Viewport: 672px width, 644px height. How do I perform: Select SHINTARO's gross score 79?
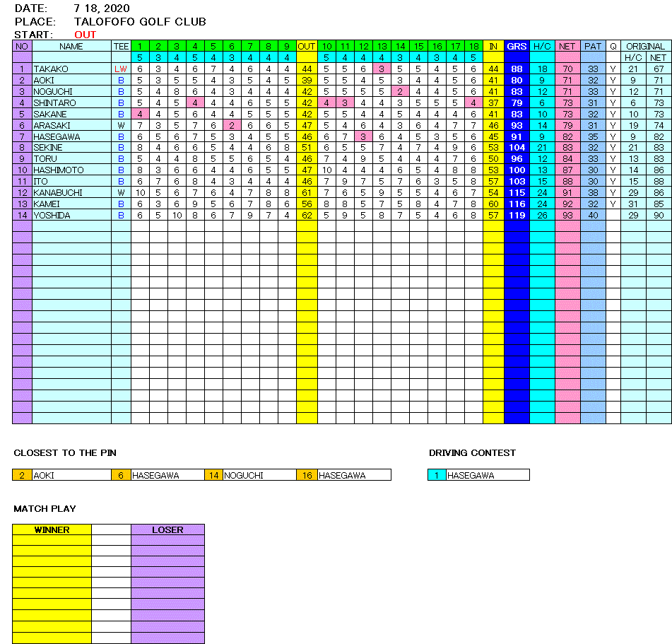517,103
